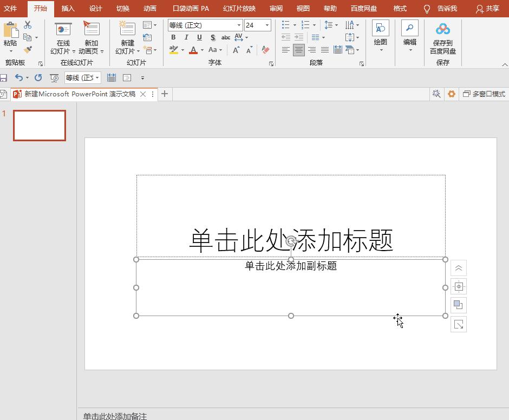Select slide 1 thumbnail in left pane
Image resolution: width=509 pixels, height=420 pixels.
click(39, 125)
